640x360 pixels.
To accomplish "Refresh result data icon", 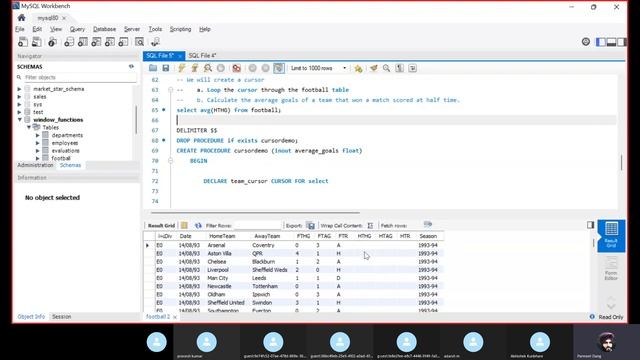I will click(x=198, y=225).
